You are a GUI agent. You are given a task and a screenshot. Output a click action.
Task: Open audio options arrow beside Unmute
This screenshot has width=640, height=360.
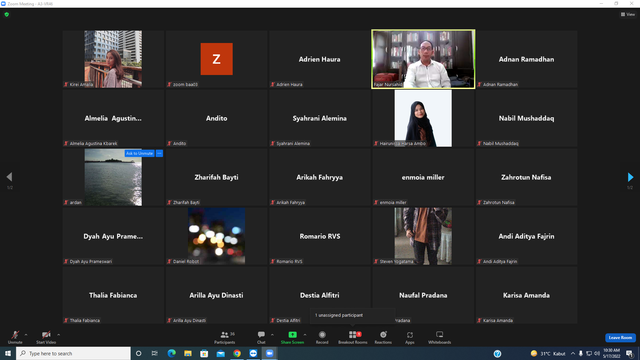click(x=26, y=335)
